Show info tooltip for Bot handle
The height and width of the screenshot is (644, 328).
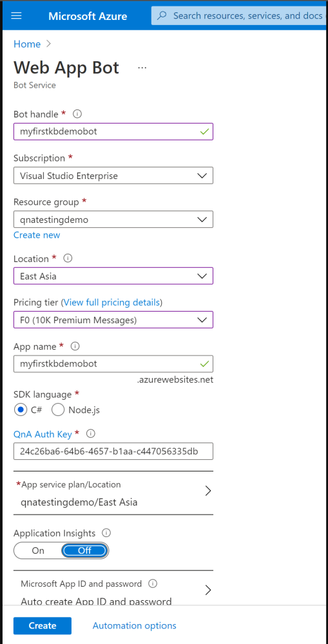coord(77,113)
